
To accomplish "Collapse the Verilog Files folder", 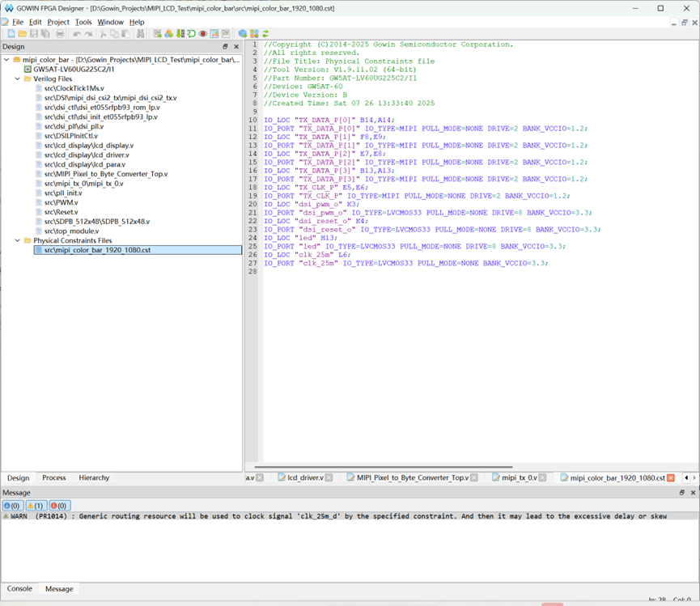I will coord(18,78).
